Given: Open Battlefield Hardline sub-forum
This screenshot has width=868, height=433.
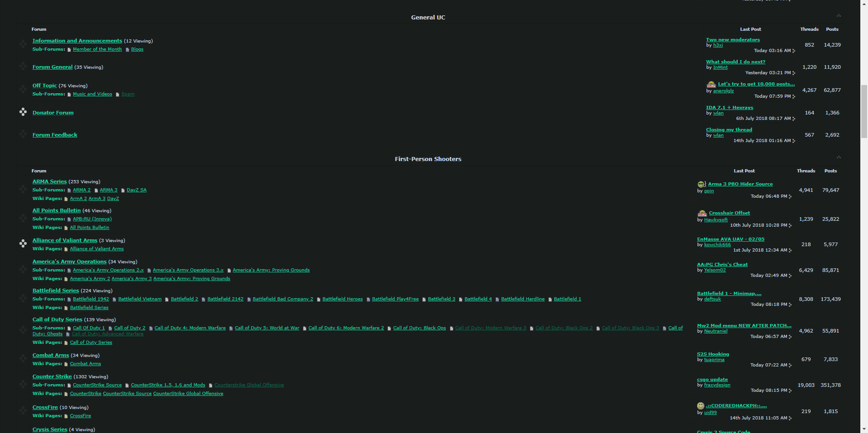Looking at the screenshot, I should [x=523, y=299].
